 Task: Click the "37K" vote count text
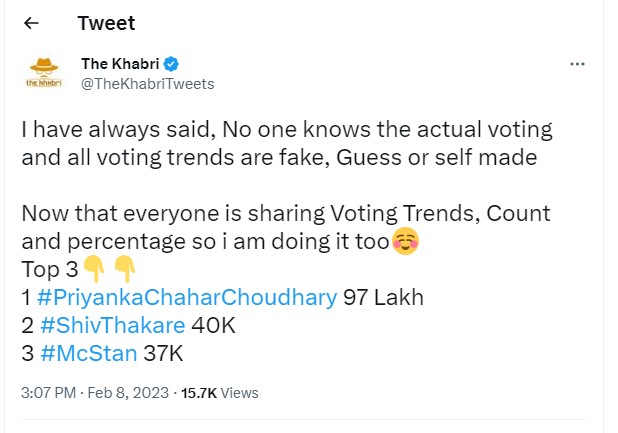pos(162,353)
